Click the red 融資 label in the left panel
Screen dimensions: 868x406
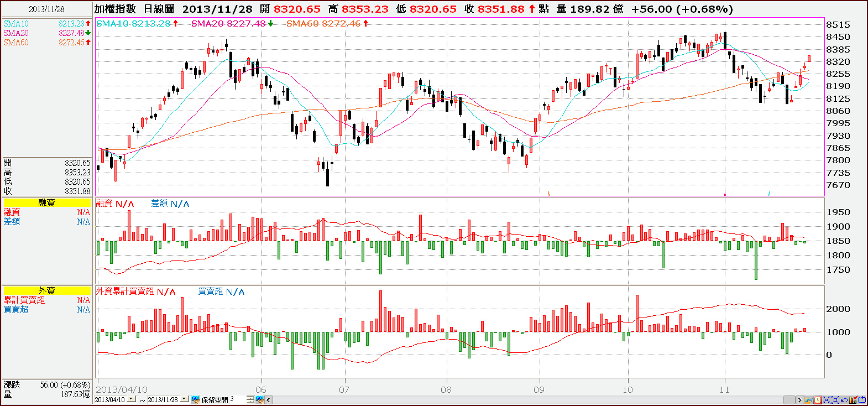[x=12, y=212]
